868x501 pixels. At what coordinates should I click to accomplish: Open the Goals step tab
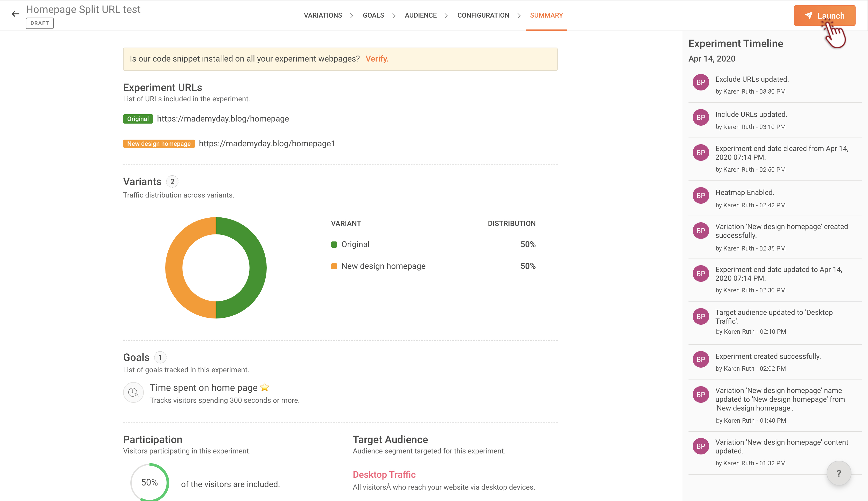[373, 16]
